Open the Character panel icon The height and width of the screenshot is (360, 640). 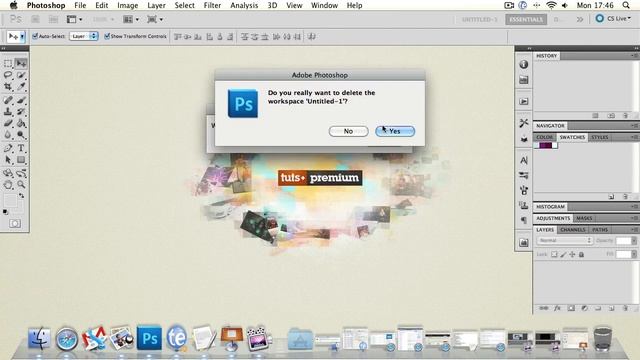pyautogui.click(x=524, y=160)
